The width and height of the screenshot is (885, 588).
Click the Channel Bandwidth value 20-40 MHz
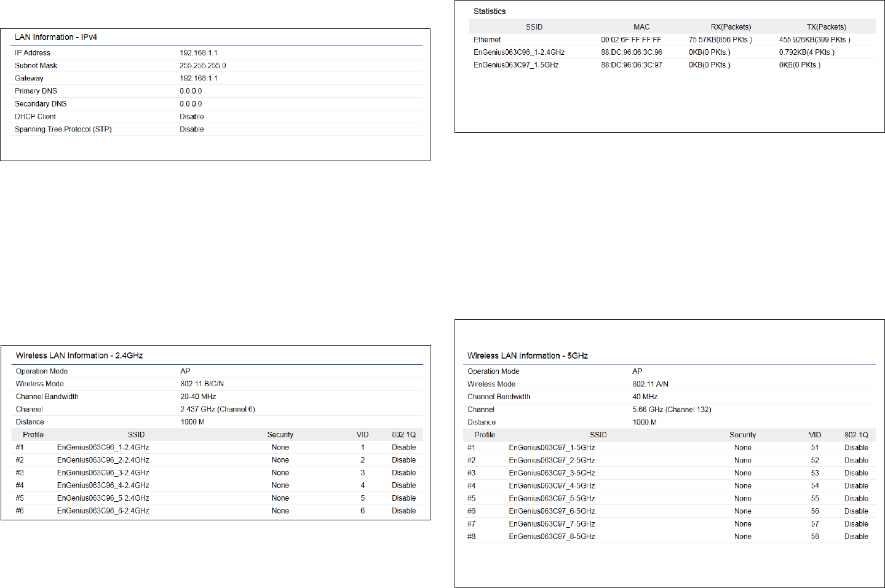tap(198, 397)
